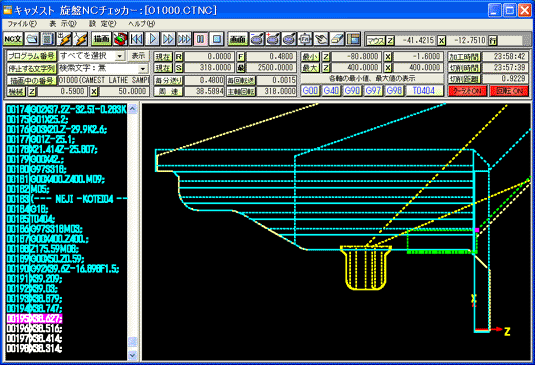Click the 加工時間 machining time label
Image resolution: width=535 pixels, height=365 pixels.
tap(464, 57)
